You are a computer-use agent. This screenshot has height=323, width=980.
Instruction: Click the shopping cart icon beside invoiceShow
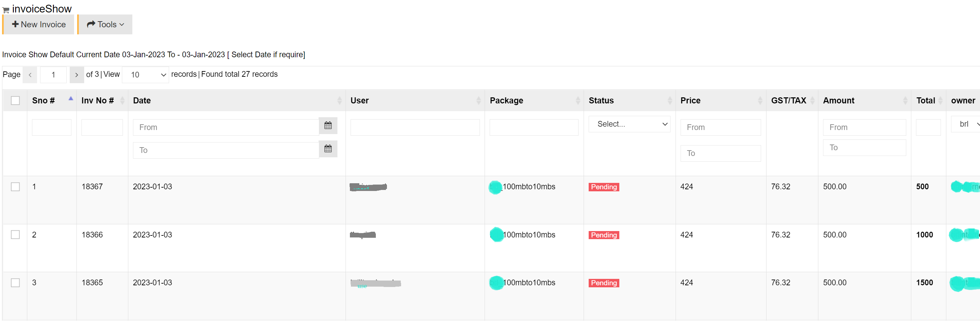[6, 10]
